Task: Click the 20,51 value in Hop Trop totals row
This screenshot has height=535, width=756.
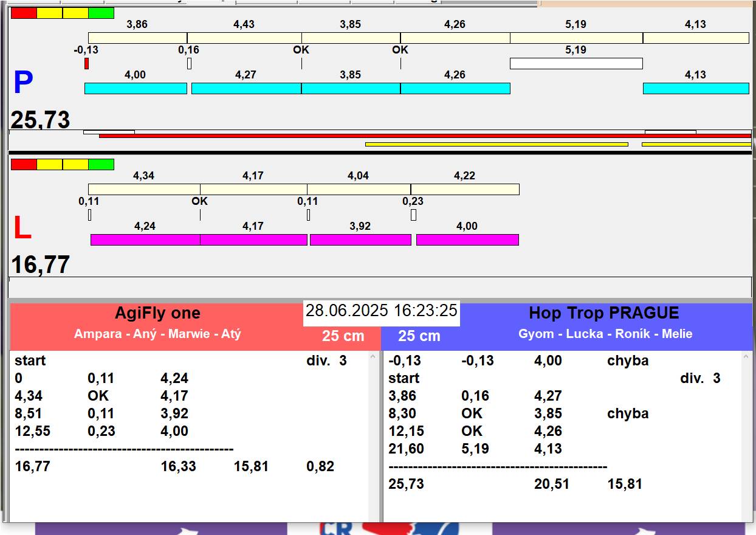Action: coord(552,484)
